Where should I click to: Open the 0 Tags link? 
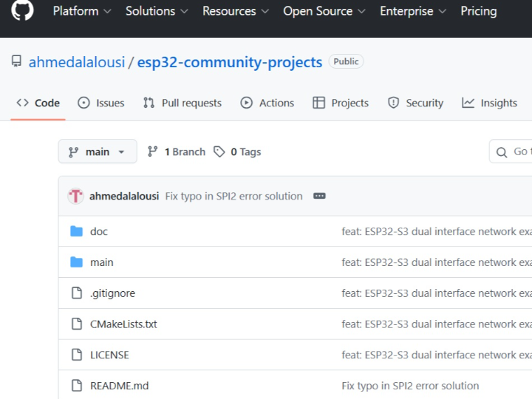click(x=237, y=151)
